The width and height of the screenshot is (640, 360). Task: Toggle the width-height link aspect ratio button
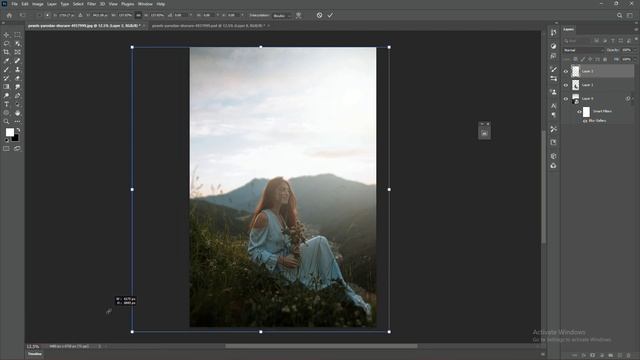(x=138, y=16)
